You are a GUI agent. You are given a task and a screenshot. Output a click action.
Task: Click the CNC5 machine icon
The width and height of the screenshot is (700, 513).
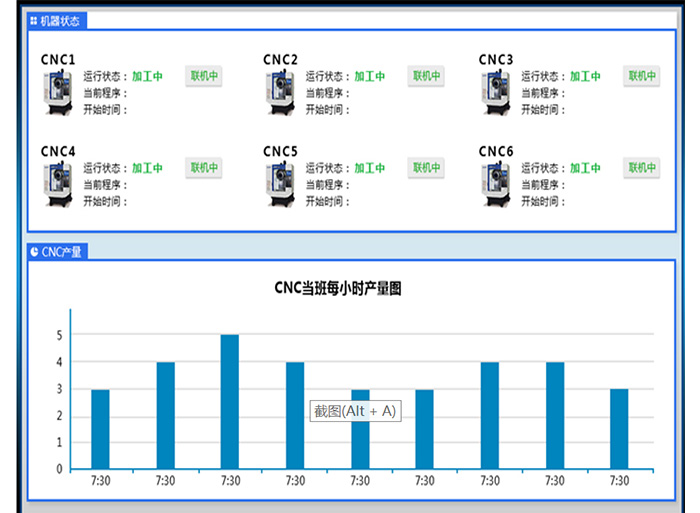point(281,185)
